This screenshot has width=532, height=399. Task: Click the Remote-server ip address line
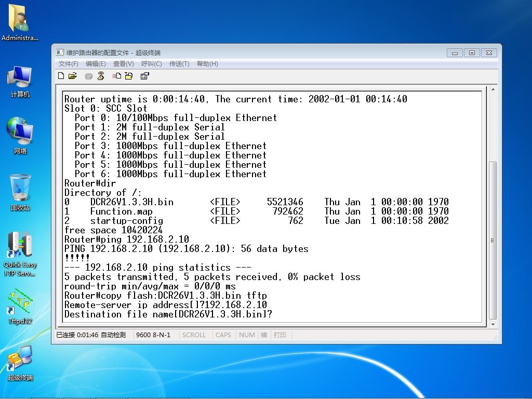point(166,304)
